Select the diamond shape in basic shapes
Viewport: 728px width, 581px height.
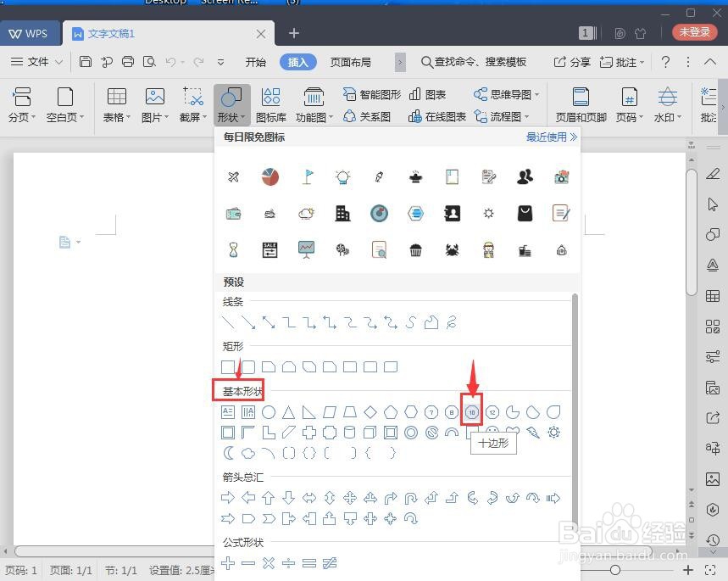pyautogui.click(x=370, y=412)
